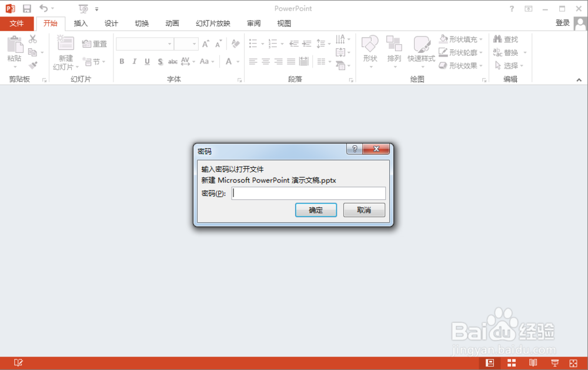The height and width of the screenshot is (370, 588).
Task: Switch to the Slide Show tab
Action: click(213, 24)
